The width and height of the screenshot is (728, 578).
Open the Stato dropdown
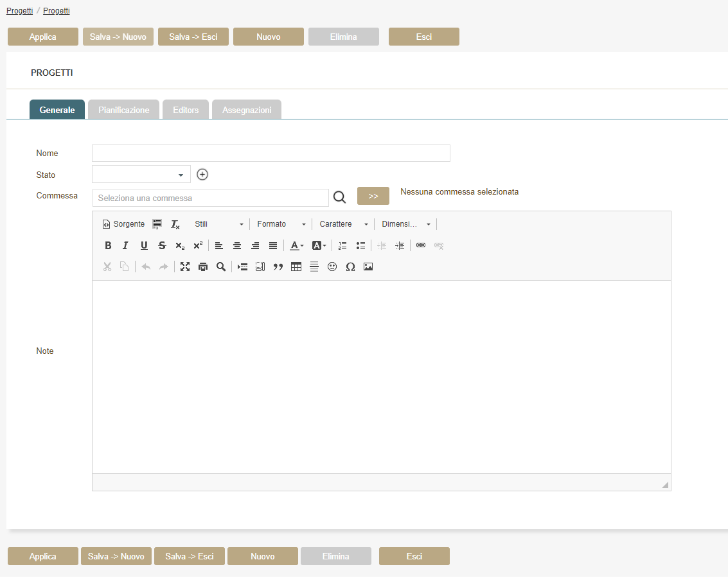141,174
